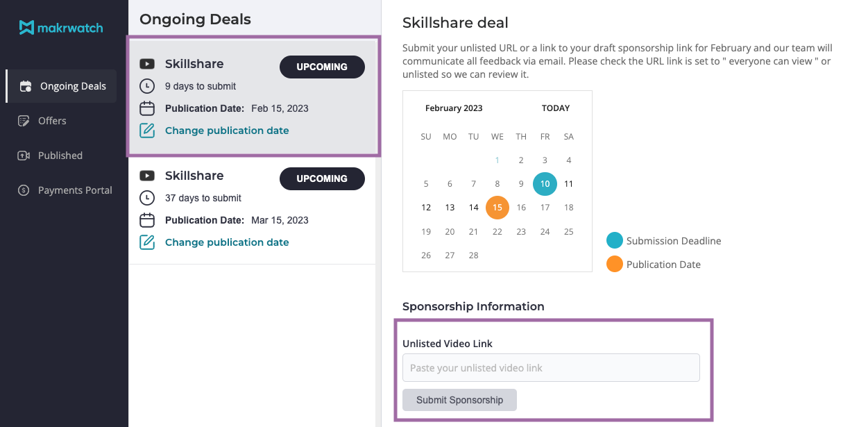
Task: Click YouTube icon on March Skillshare deal
Action: click(147, 176)
